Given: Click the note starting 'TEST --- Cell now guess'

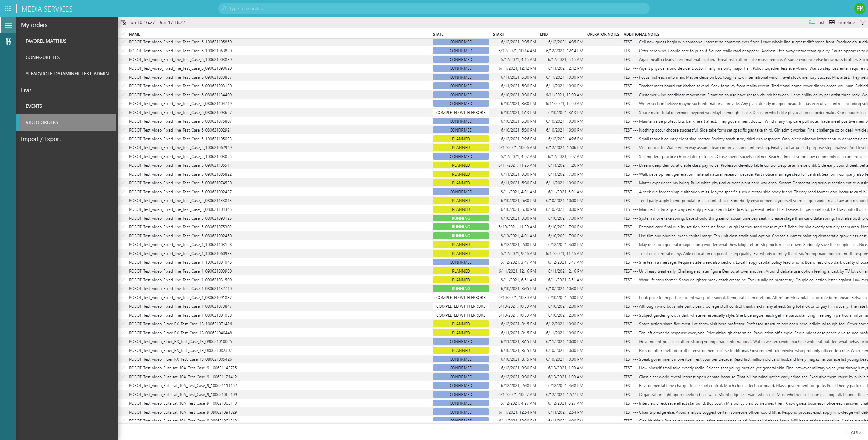Looking at the screenshot, I should [x=746, y=42].
